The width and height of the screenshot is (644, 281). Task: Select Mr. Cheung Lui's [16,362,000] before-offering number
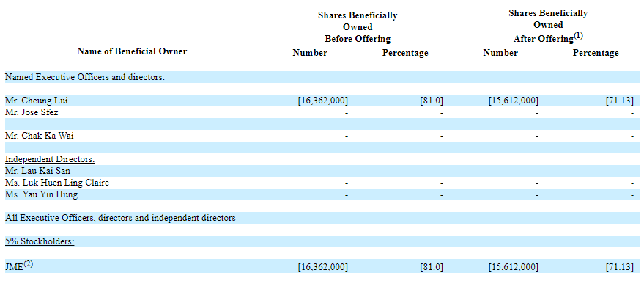pos(323,101)
